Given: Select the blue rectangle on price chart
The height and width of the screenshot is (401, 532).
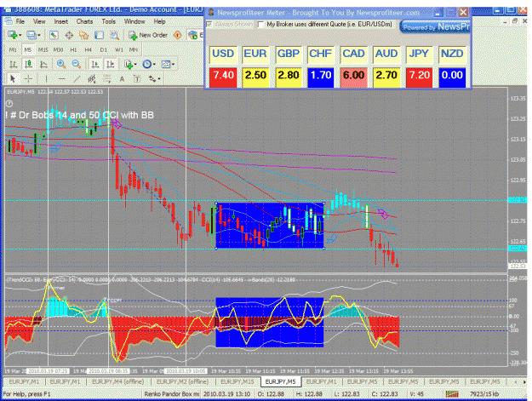Looking at the screenshot, I should pyautogui.click(x=270, y=226).
